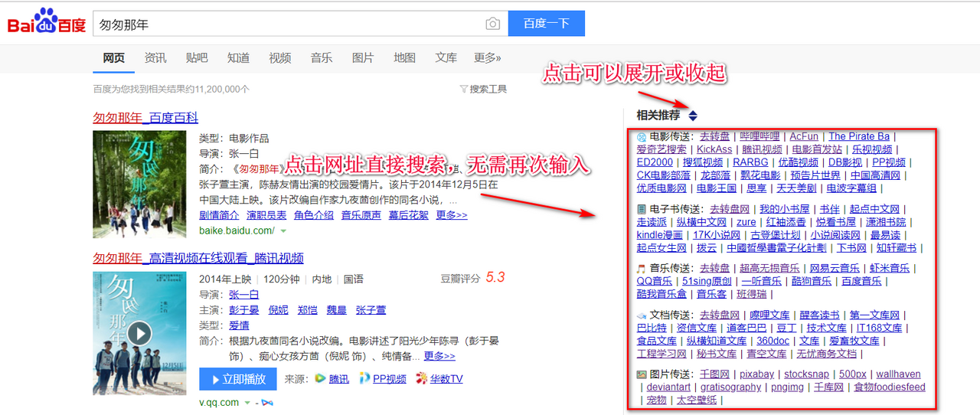Click the PP视频 source icon
980x415 pixels.
pyautogui.click(x=364, y=379)
